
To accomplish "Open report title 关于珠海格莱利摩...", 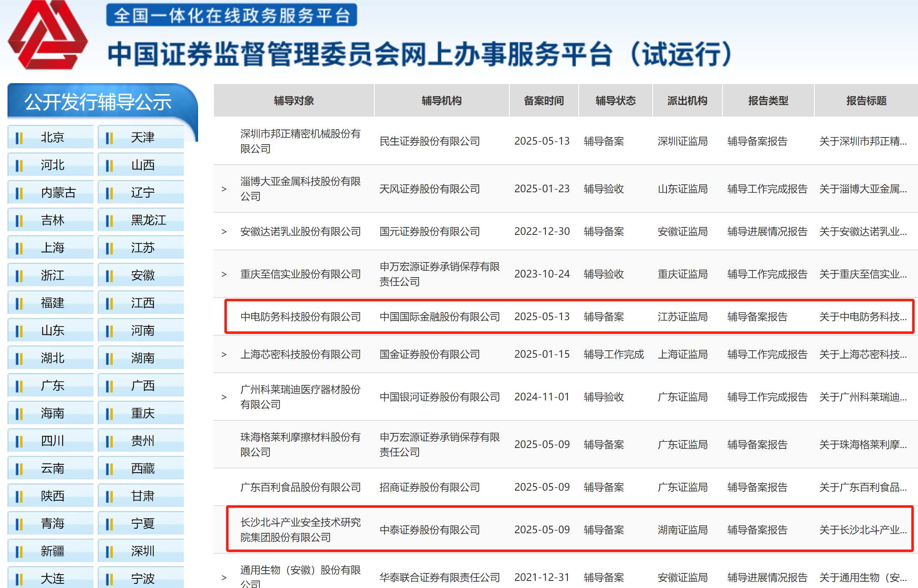I will point(863,445).
